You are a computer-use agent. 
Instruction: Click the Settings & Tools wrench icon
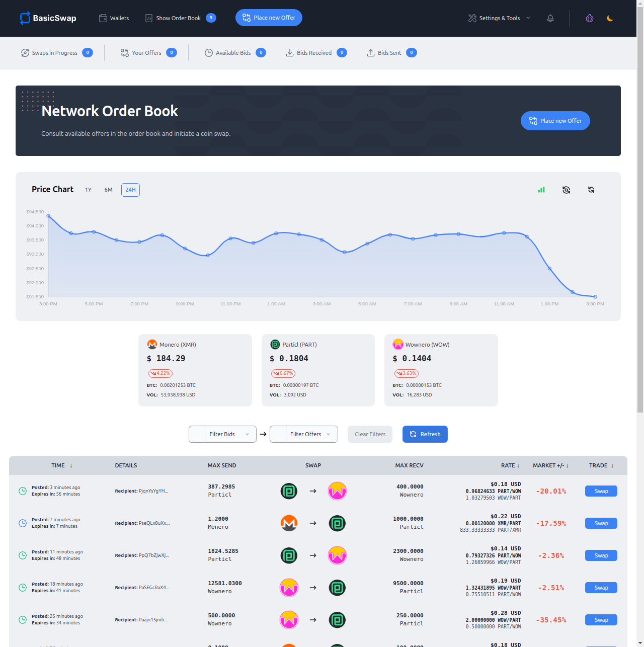[472, 18]
